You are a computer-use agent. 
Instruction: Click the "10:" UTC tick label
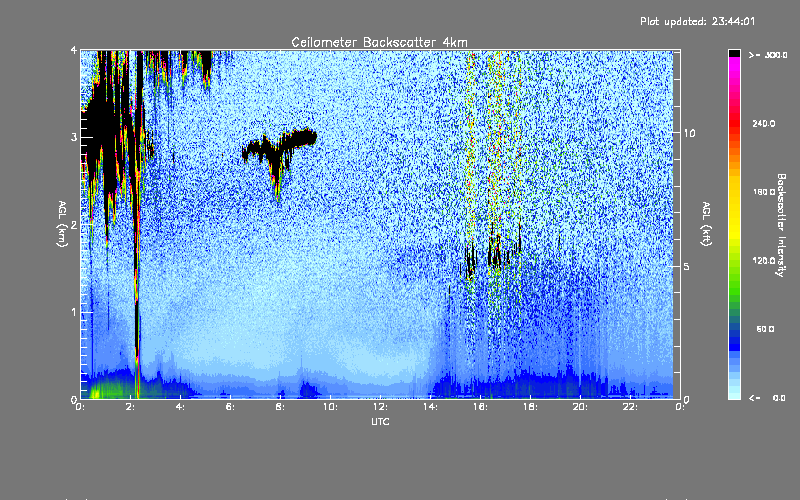click(330, 407)
